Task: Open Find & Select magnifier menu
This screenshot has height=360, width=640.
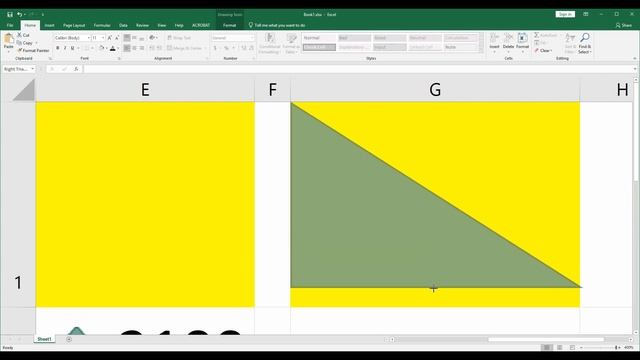Action: tap(584, 43)
